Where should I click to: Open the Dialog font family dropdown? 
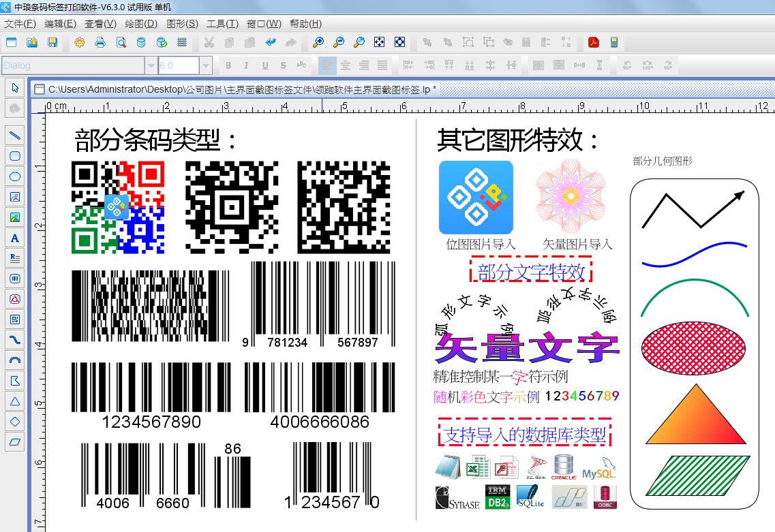click(151, 65)
